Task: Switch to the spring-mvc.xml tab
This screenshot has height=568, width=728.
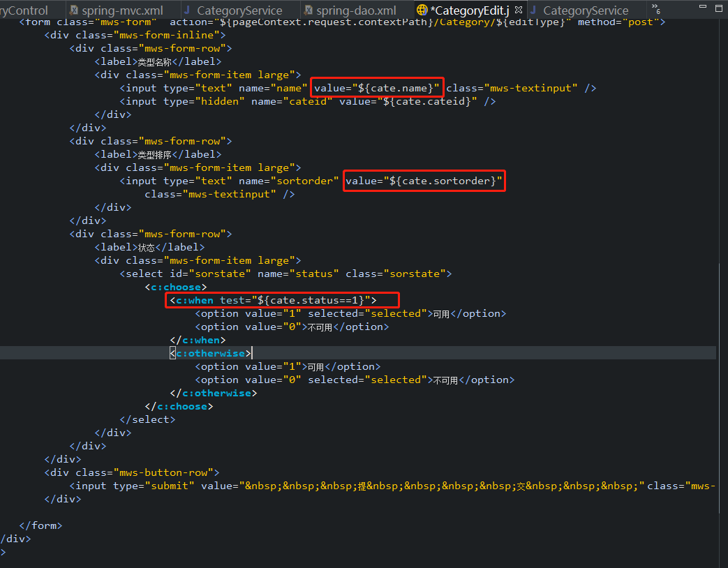Action: point(122,10)
